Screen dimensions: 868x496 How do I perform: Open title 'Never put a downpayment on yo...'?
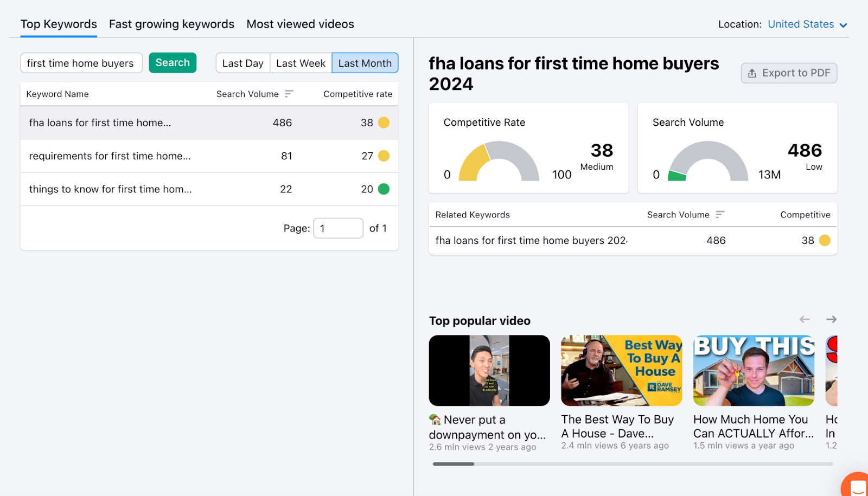coord(487,427)
